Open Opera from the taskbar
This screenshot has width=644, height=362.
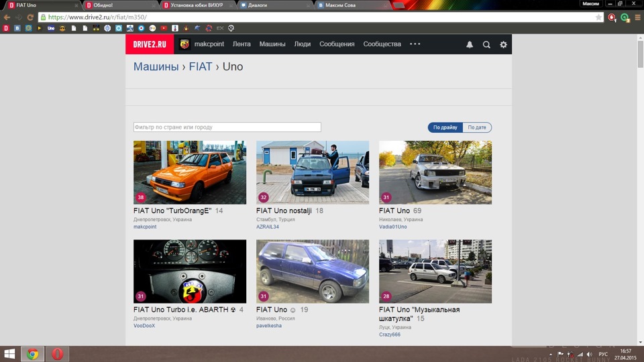57,354
